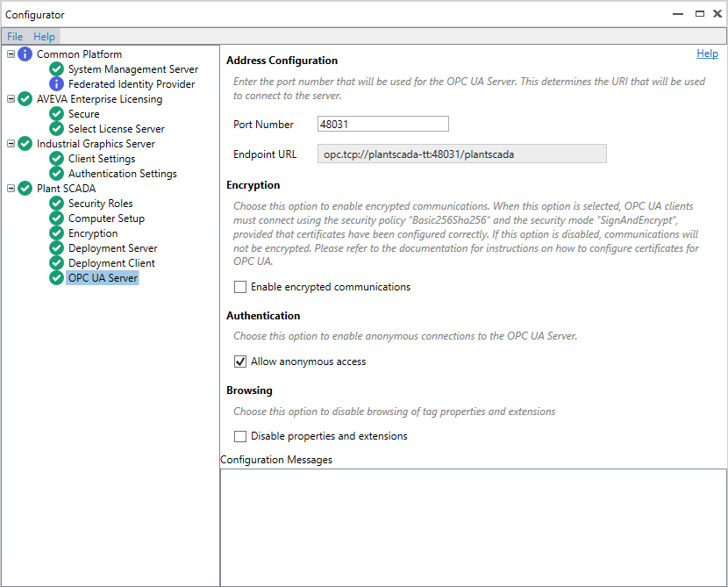Open Deployment Client in the tree

(x=111, y=263)
